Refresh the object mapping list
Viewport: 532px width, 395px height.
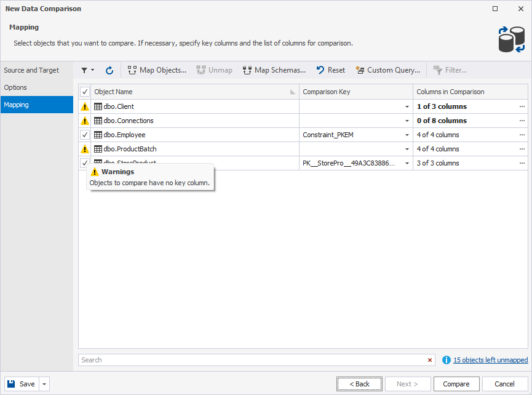click(109, 70)
